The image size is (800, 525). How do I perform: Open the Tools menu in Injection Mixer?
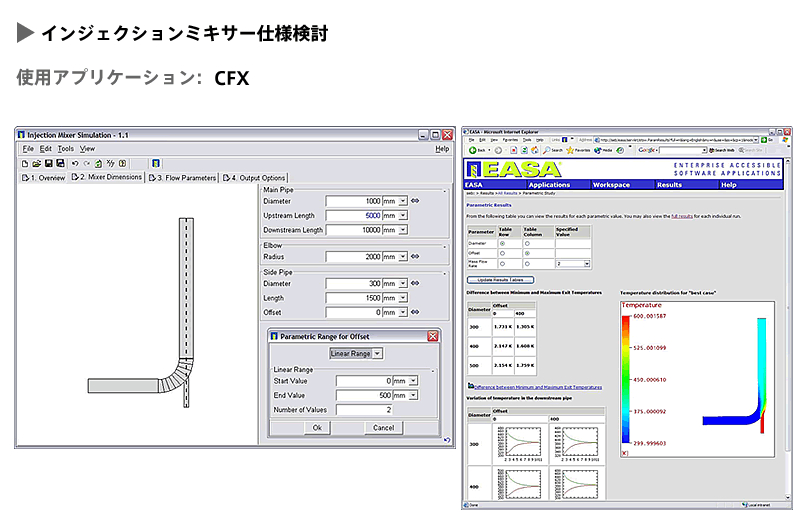click(x=65, y=149)
